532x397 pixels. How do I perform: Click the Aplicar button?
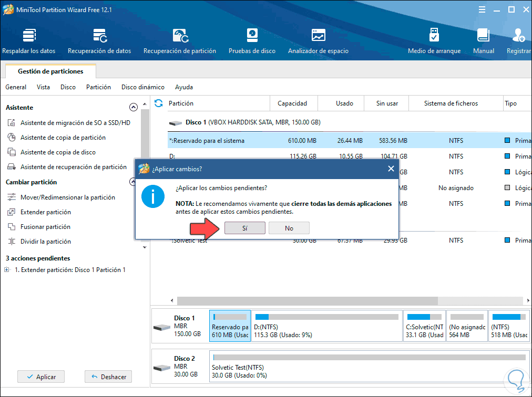pos(41,377)
